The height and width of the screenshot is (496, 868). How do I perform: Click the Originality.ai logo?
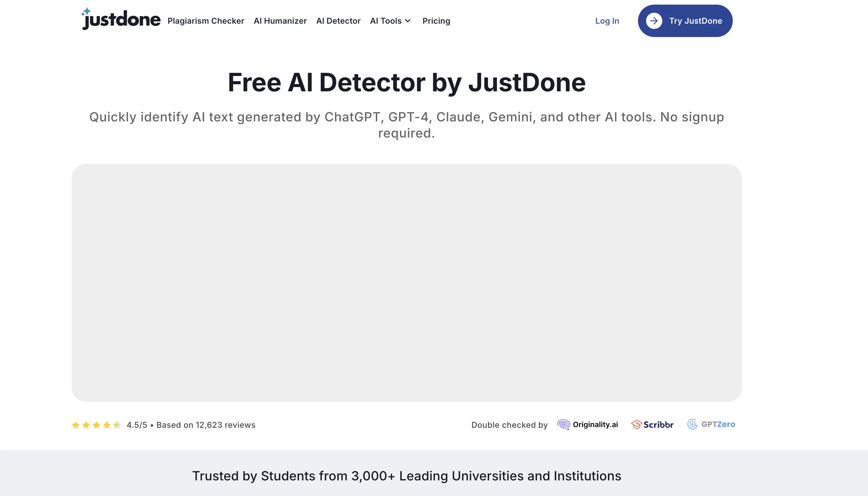point(587,424)
